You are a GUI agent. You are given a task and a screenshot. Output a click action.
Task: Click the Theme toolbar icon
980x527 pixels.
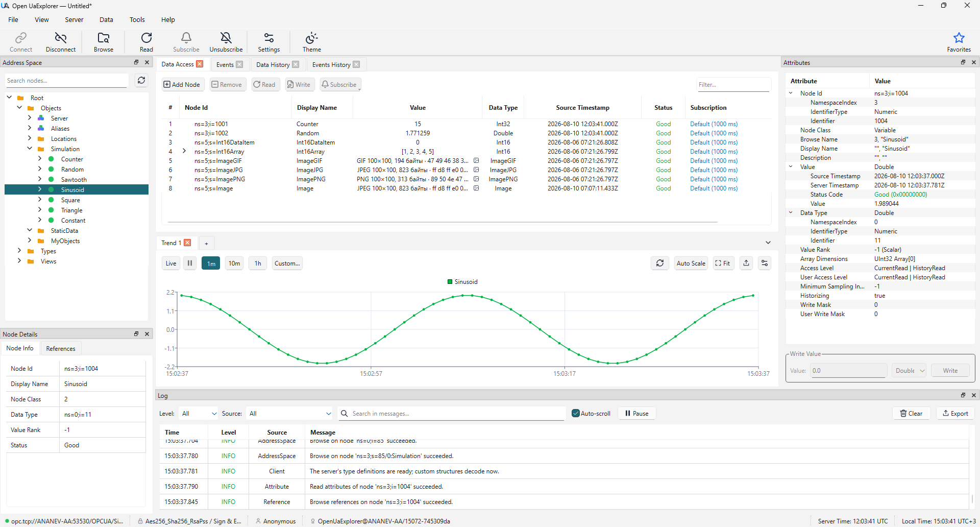click(312, 42)
